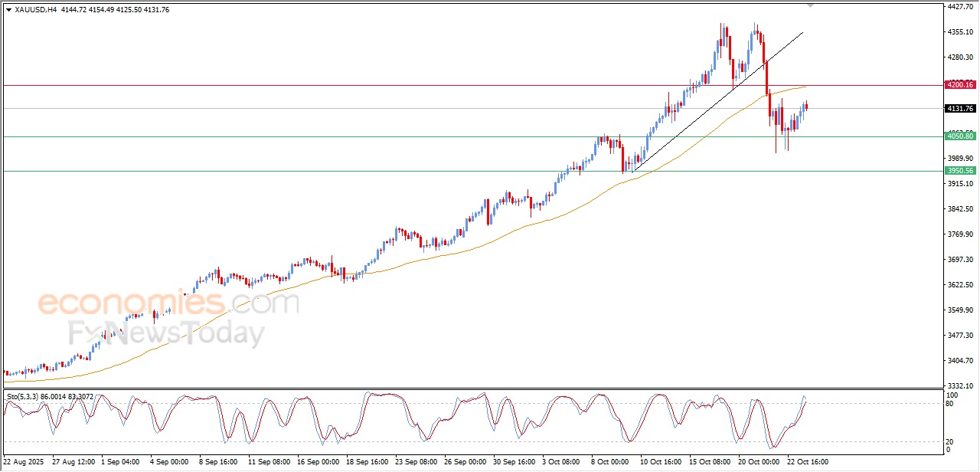Select the green 3950.56 price label
980x472 pixels.
(960, 171)
